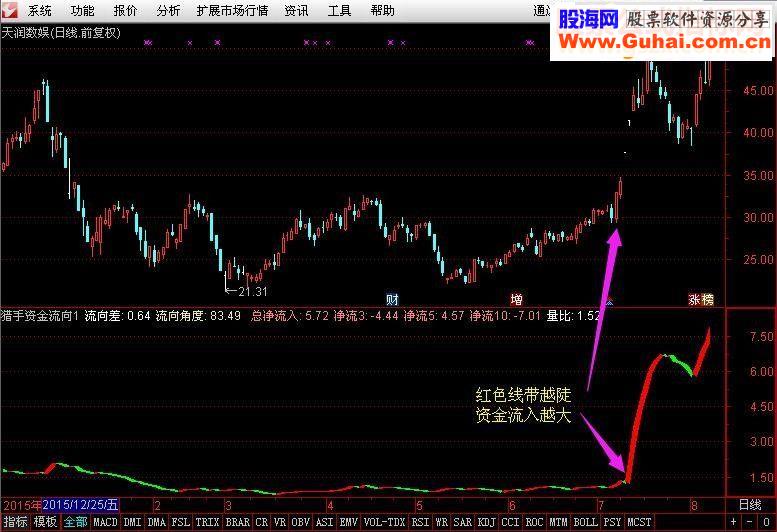
Task: Switch to the ASI indicator
Action: click(325, 522)
